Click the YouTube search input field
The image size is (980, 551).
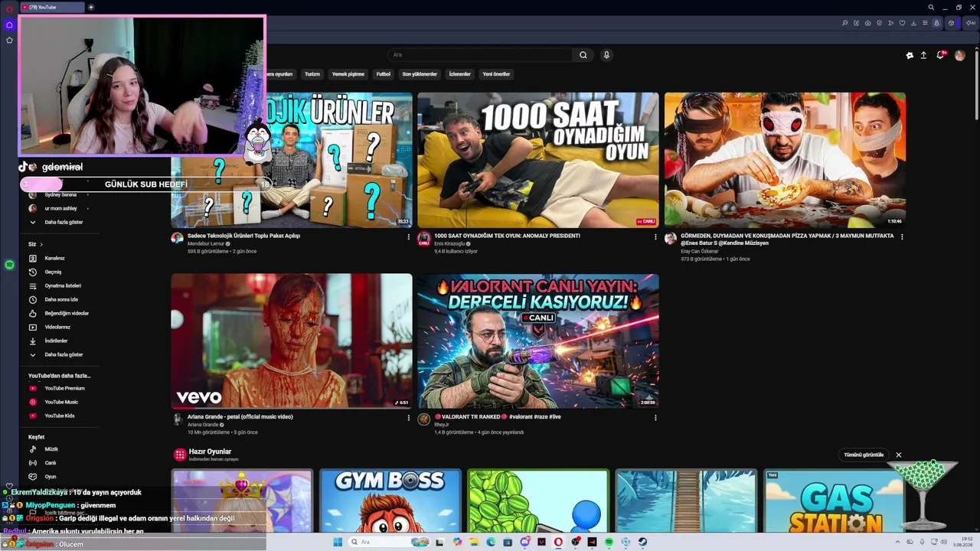point(480,55)
